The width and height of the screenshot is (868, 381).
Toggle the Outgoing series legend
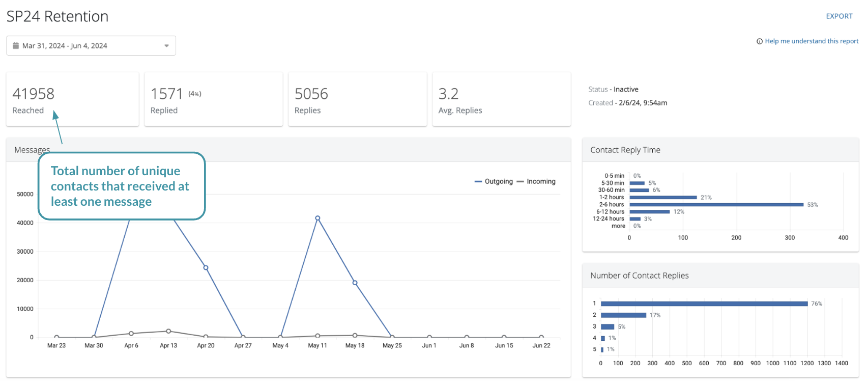[494, 181]
